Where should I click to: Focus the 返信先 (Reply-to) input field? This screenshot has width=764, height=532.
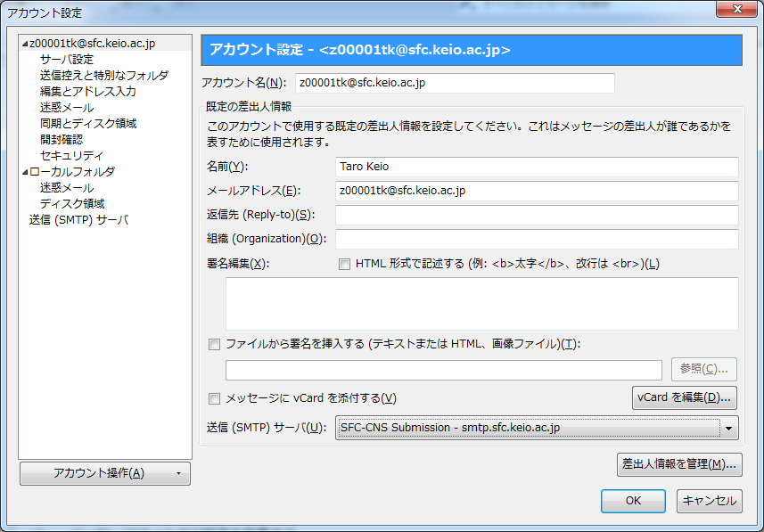tap(537, 215)
